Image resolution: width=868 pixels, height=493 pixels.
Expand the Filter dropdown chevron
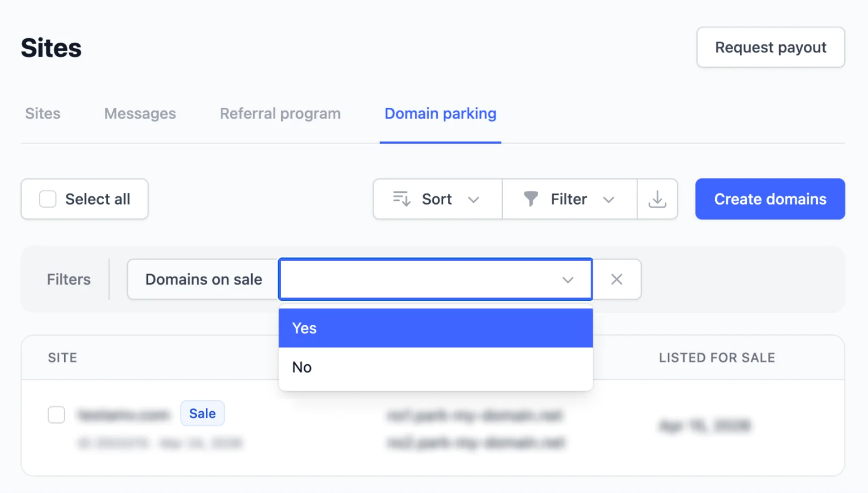pyautogui.click(x=608, y=200)
